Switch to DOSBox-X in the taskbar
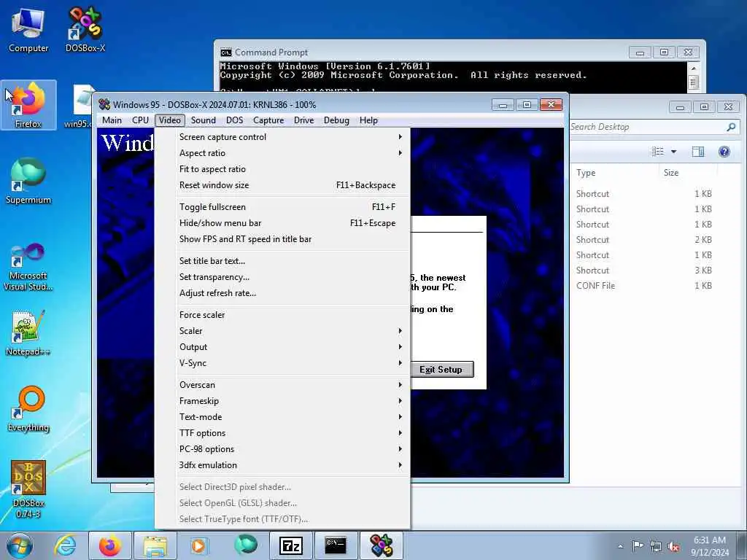The height and width of the screenshot is (560, 747). click(x=381, y=545)
